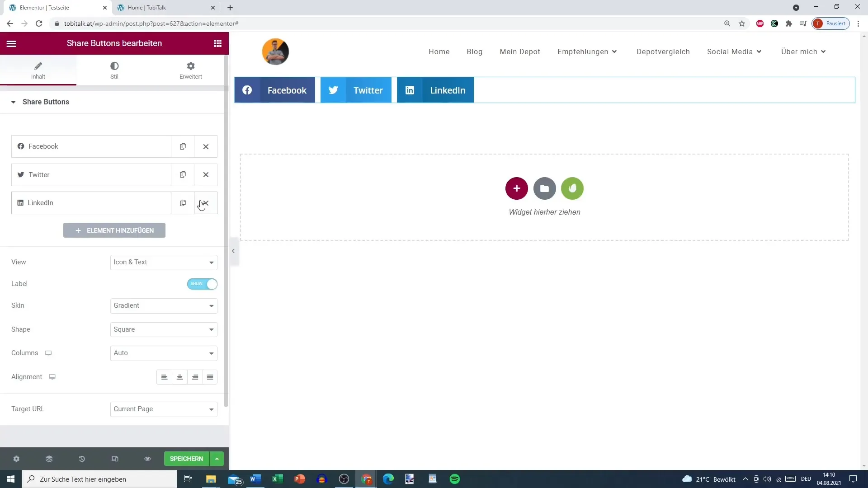Switch to the Erweitert tab

pyautogui.click(x=191, y=70)
